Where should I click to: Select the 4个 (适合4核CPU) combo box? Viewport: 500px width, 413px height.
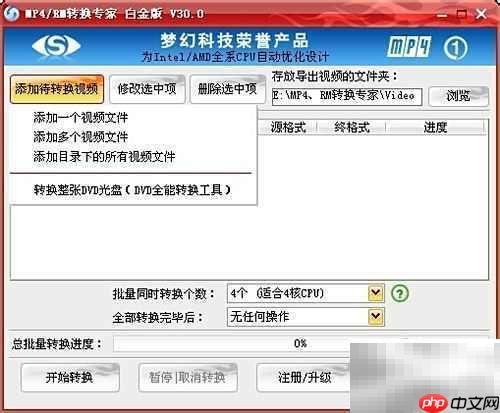tap(305, 293)
